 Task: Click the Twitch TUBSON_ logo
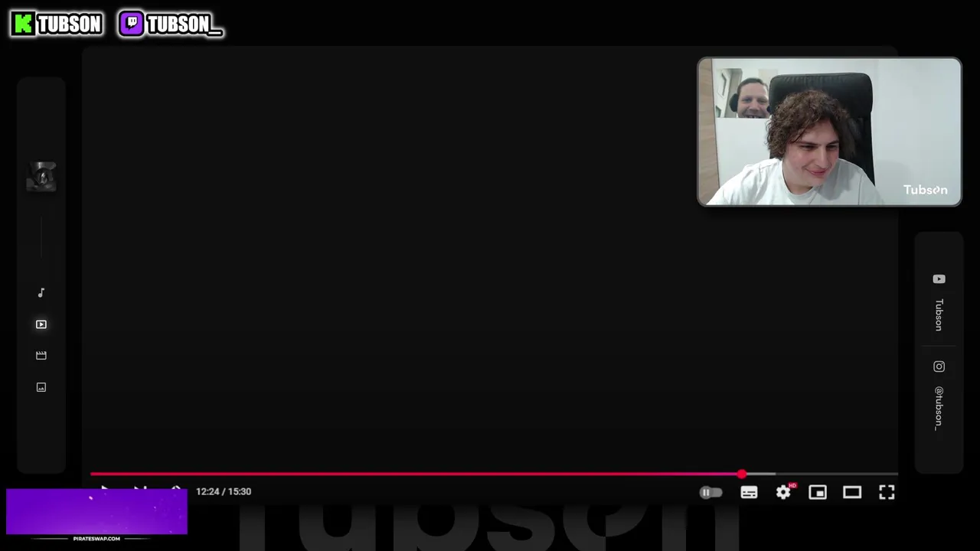point(171,24)
